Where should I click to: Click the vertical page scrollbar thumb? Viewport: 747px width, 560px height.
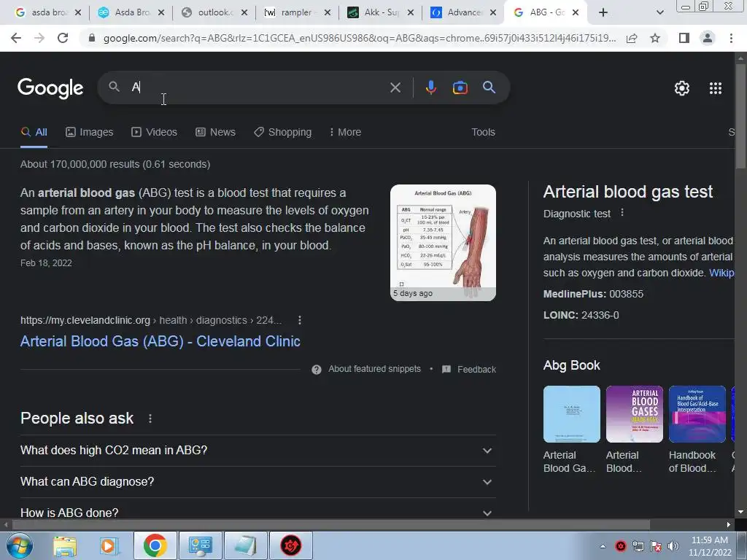[740, 116]
